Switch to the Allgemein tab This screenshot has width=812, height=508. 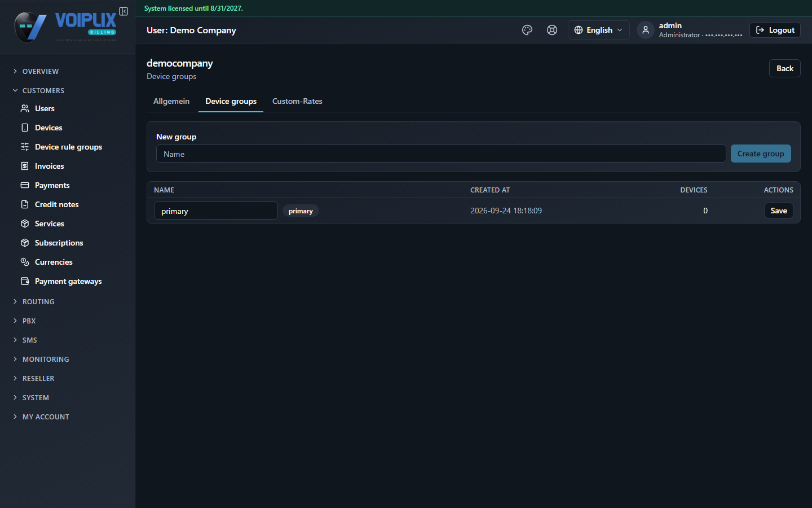point(171,101)
